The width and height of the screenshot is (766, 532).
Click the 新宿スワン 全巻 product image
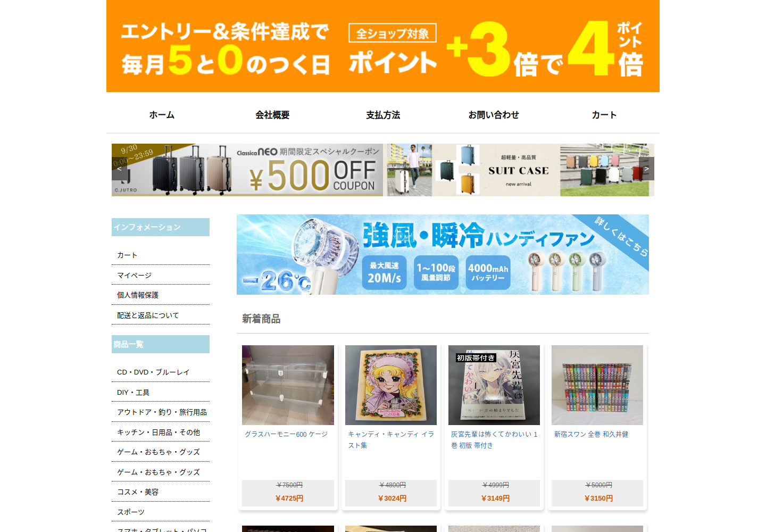597,385
